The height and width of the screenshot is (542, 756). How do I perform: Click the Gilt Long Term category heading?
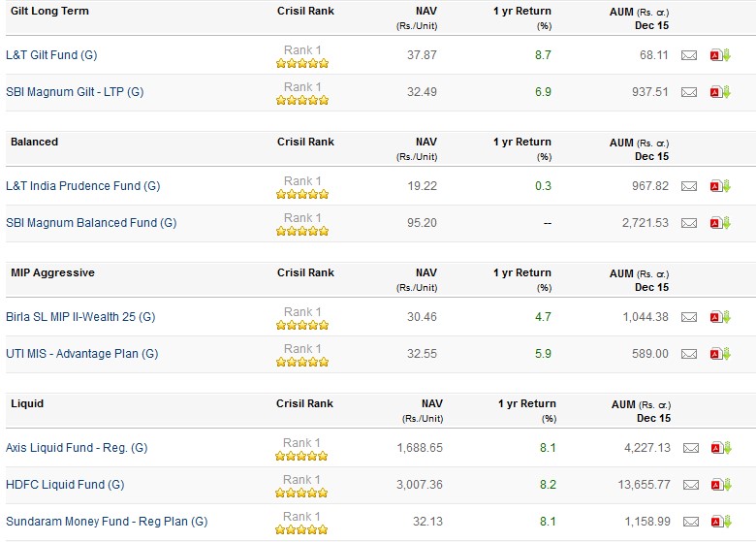click(49, 11)
